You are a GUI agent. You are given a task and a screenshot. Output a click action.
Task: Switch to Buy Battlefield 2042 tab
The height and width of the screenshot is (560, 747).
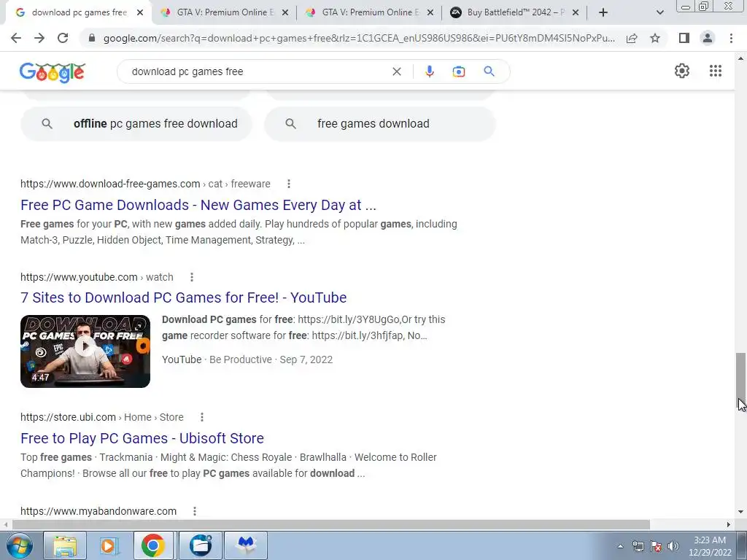coord(514,13)
